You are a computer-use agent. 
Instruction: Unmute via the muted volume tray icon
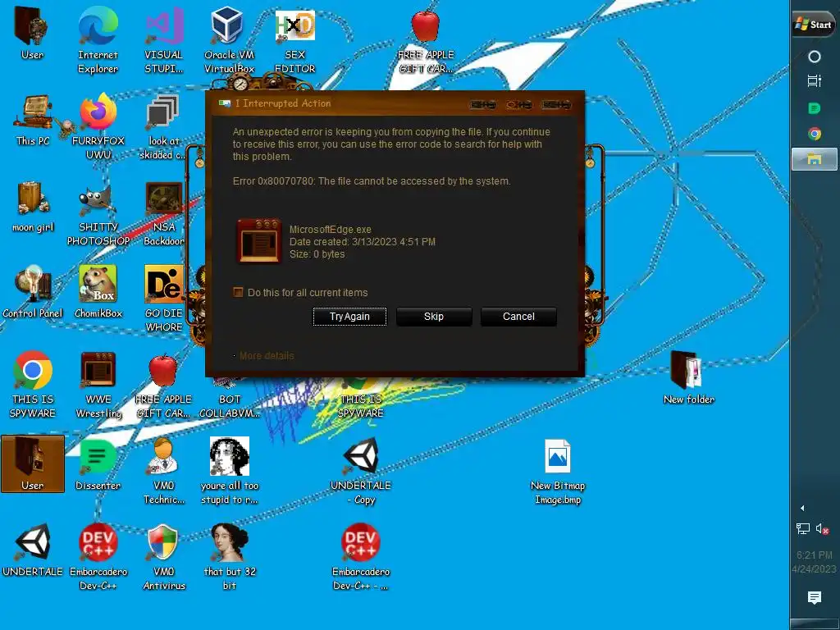pos(822,529)
